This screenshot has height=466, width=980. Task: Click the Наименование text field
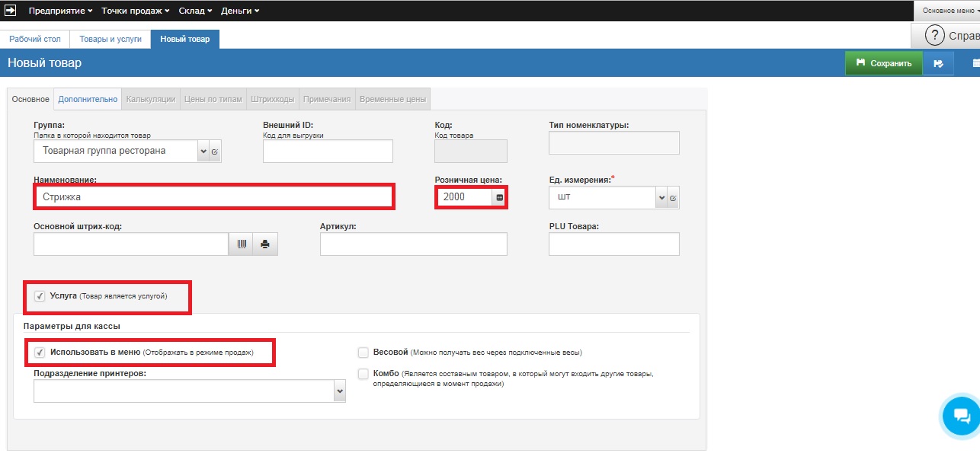coord(213,196)
